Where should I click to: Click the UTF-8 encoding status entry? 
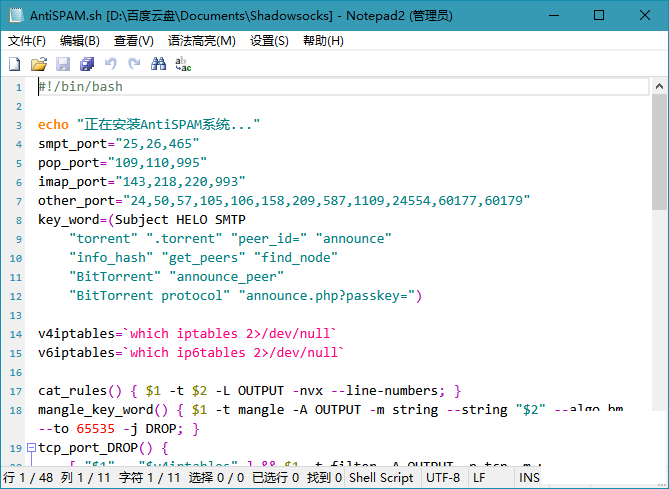[443, 477]
